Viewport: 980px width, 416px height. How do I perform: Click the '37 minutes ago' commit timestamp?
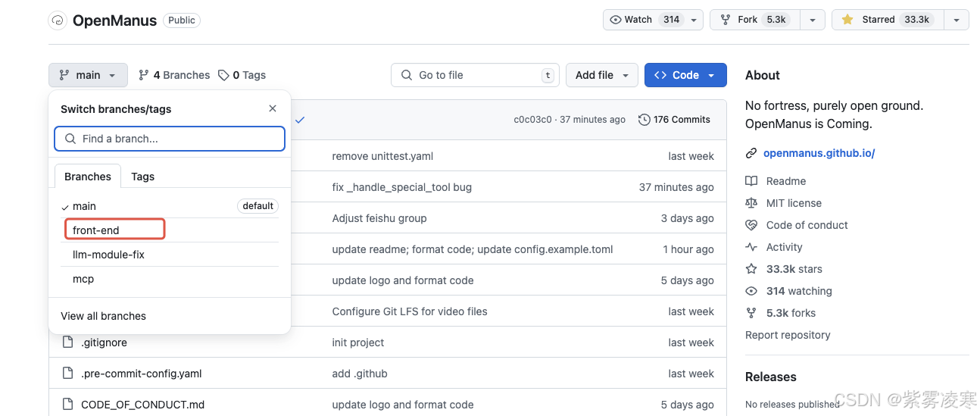[592, 120]
